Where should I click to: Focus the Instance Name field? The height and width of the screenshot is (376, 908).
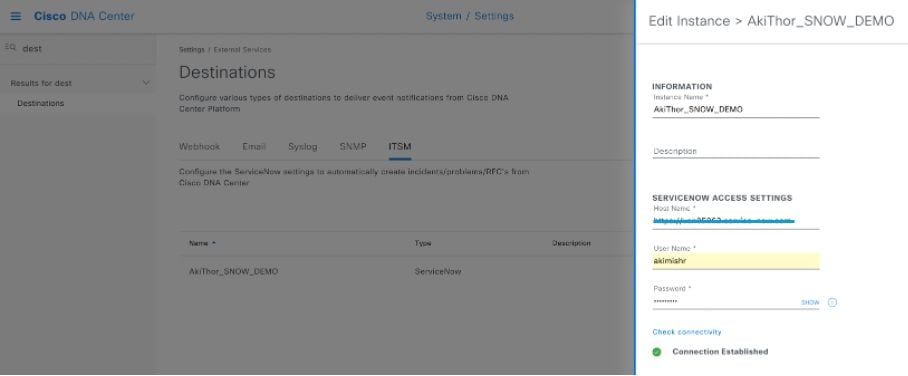pos(735,109)
